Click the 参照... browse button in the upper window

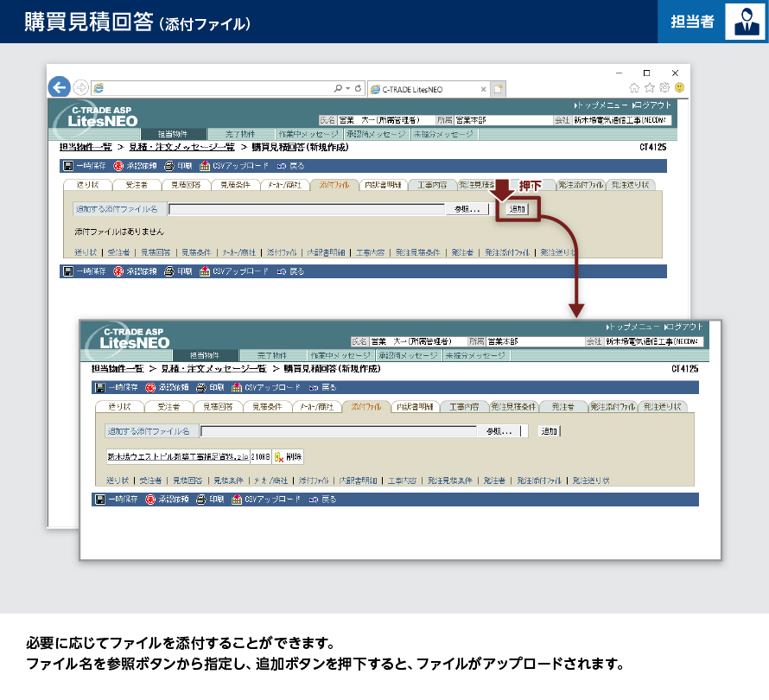coord(467,209)
